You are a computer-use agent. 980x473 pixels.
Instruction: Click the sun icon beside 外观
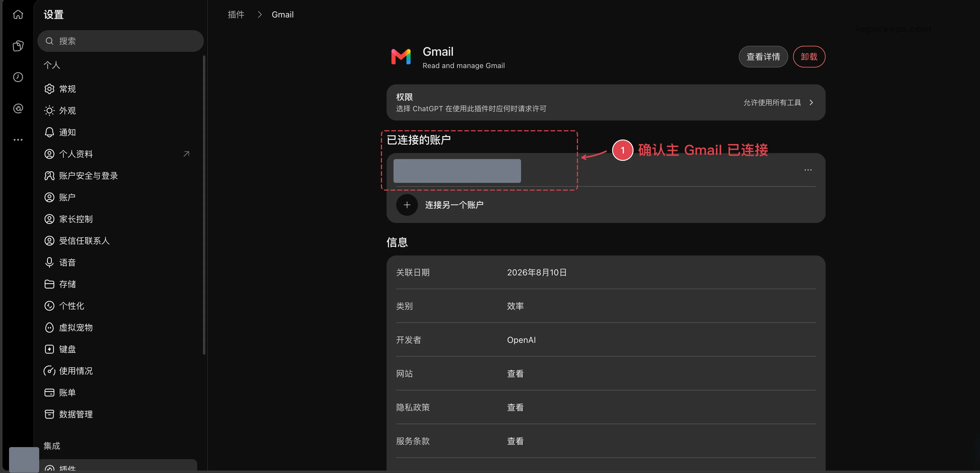pos(49,111)
